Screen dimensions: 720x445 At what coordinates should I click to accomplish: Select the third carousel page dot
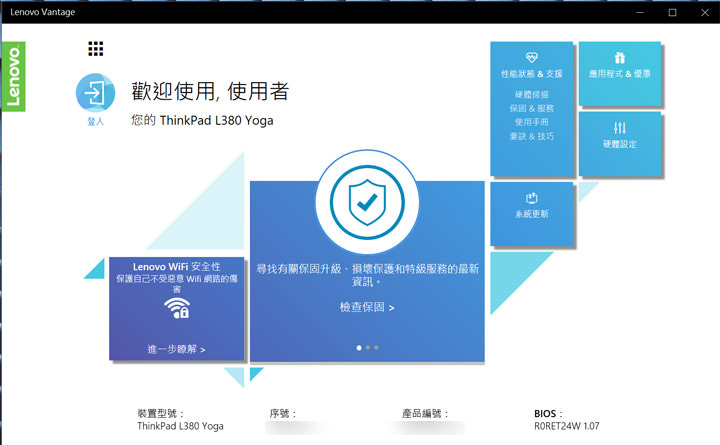click(376, 347)
